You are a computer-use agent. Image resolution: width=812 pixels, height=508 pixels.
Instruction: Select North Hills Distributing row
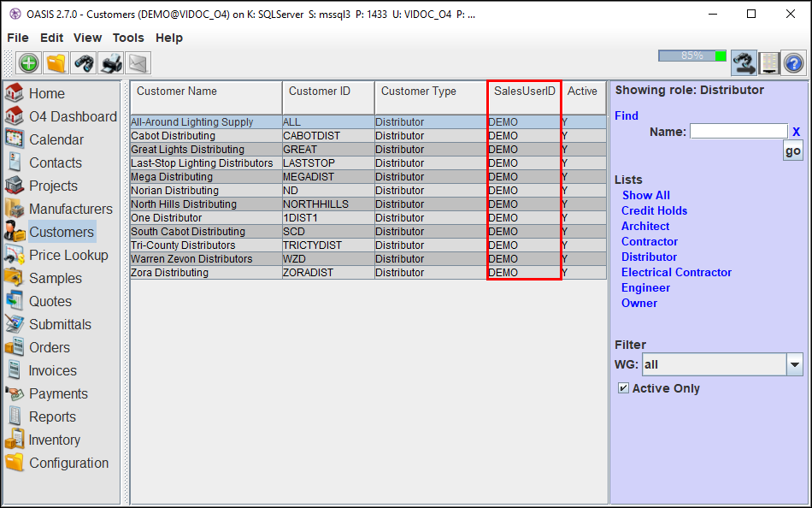point(368,204)
